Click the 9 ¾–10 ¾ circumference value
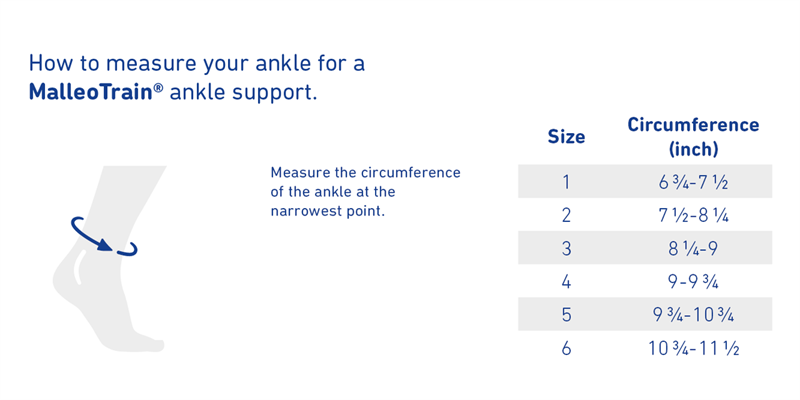 [x=693, y=315]
